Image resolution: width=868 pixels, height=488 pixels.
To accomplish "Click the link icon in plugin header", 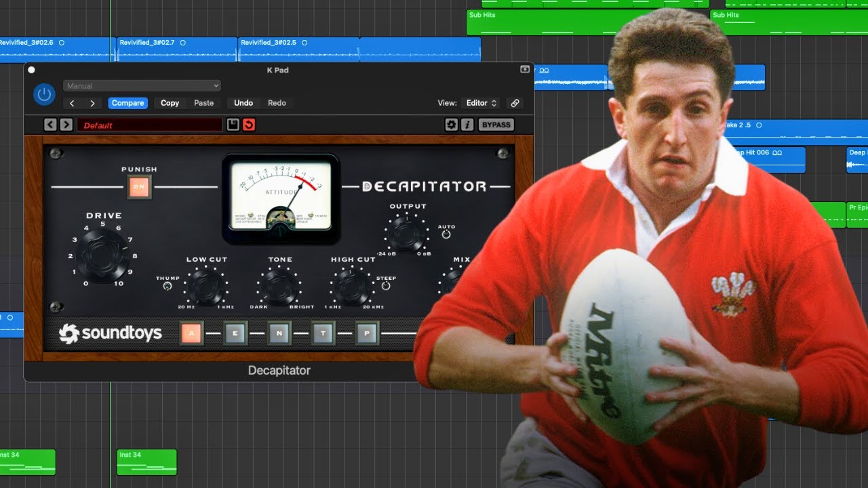I will (x=515, y=103).
